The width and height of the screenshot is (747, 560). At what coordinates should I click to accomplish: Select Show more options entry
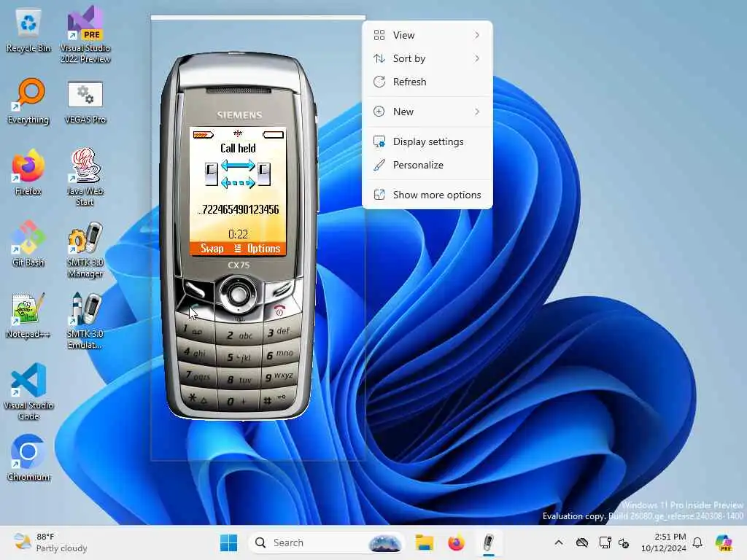(x=427, y=195)
